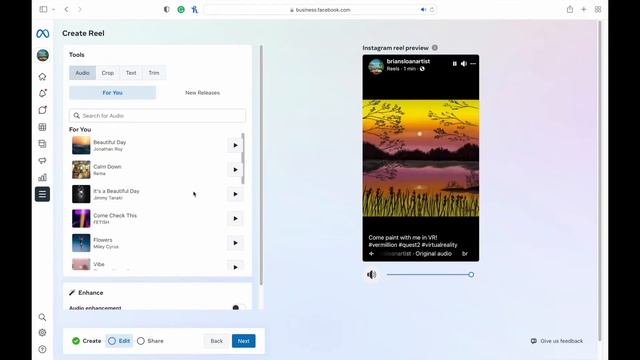The width and height of the screenshot is (640, 360).
Task: Open the Ads megaphone icon in sidebar
Action: [42, 160]
